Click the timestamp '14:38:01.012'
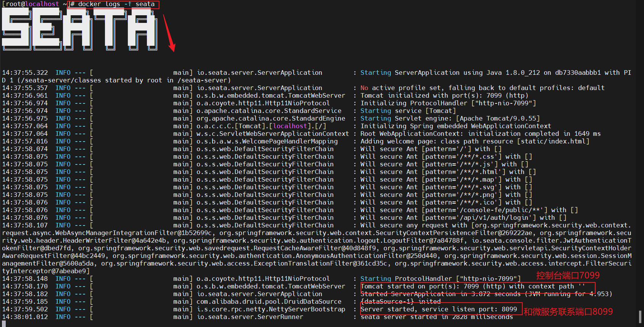Viewport: 644px width, 327px height. (25, 317)
